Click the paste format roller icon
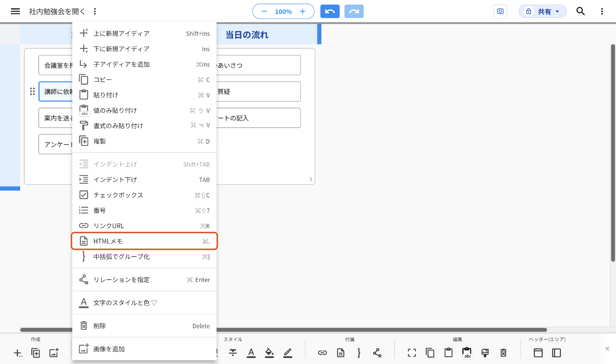Screen dimensions: 616x364 (485, 353)
